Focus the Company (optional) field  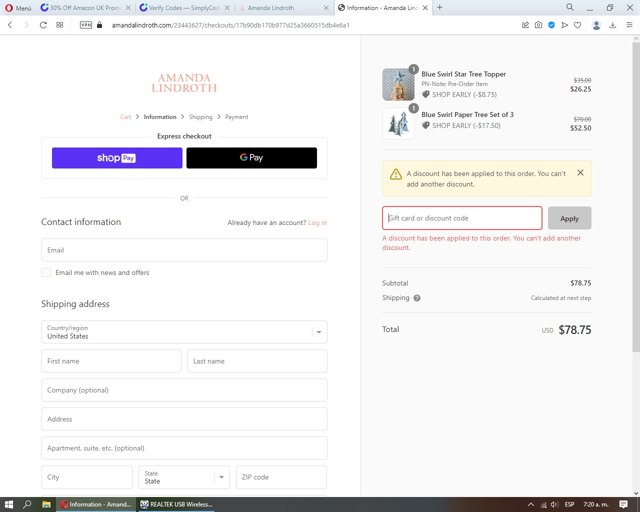[x=184, y=390]
